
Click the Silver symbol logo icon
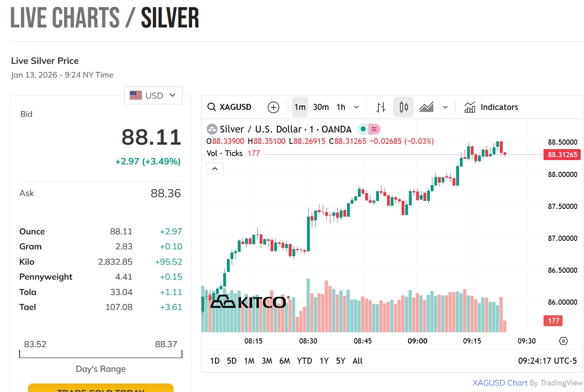tap(212, 129)
